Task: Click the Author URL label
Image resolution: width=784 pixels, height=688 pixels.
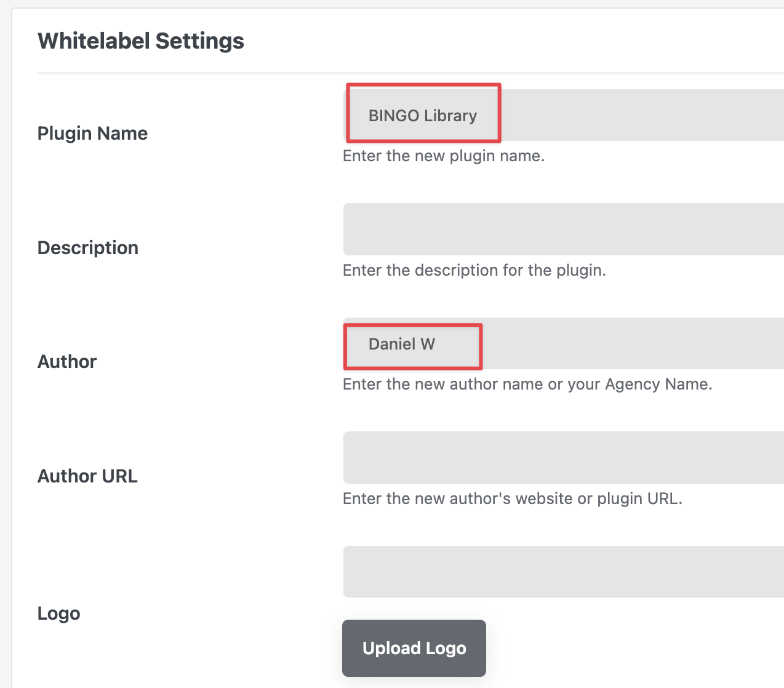Action: pyautogui.click(x=87, y=476)
